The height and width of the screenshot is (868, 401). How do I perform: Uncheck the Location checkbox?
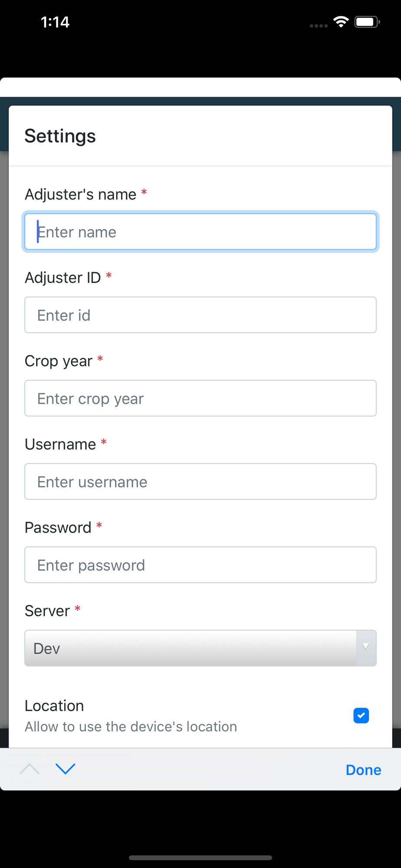click(361, 716)
